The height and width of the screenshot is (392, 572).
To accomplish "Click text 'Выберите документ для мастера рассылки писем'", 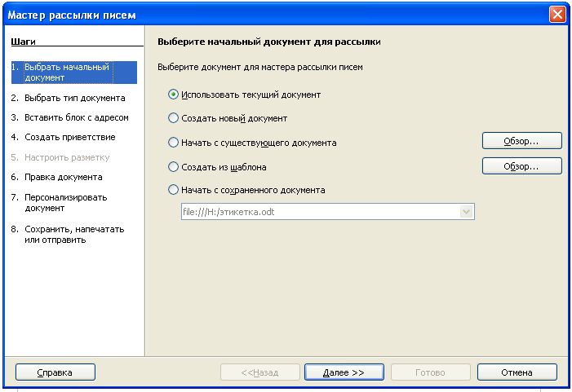I will click(260, 67).
